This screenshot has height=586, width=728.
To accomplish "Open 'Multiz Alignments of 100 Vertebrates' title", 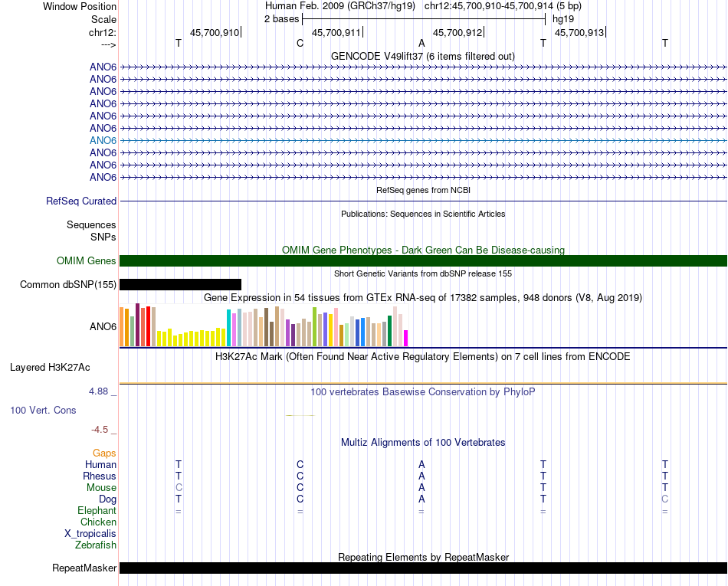I will 423,443.
